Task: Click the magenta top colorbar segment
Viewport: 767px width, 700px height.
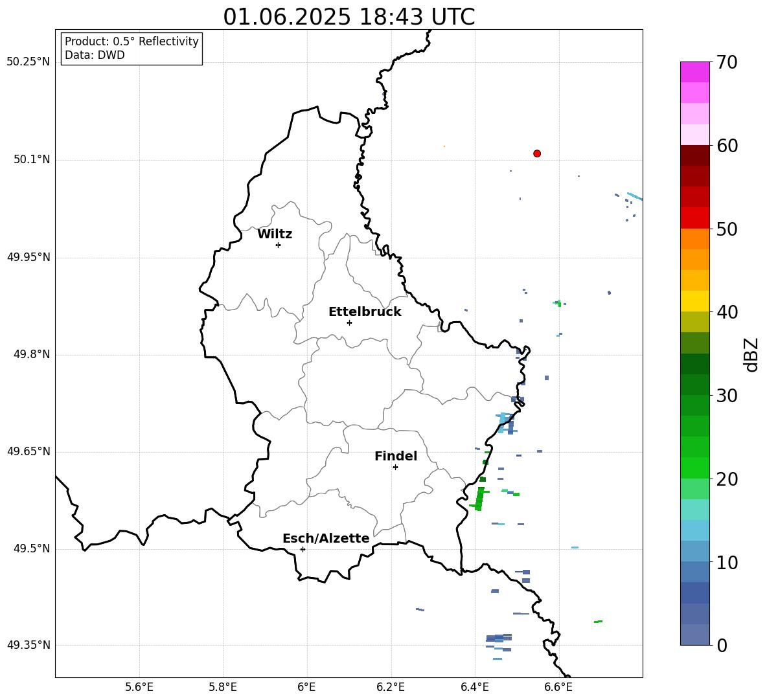Action: pos(695,72)
